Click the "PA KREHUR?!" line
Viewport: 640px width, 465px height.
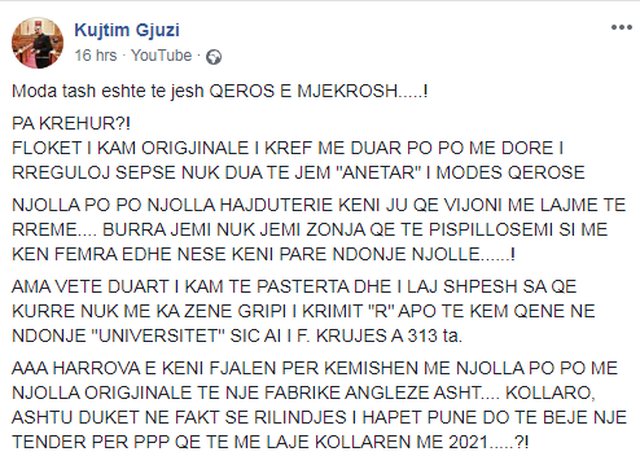[x=71, y=123]
